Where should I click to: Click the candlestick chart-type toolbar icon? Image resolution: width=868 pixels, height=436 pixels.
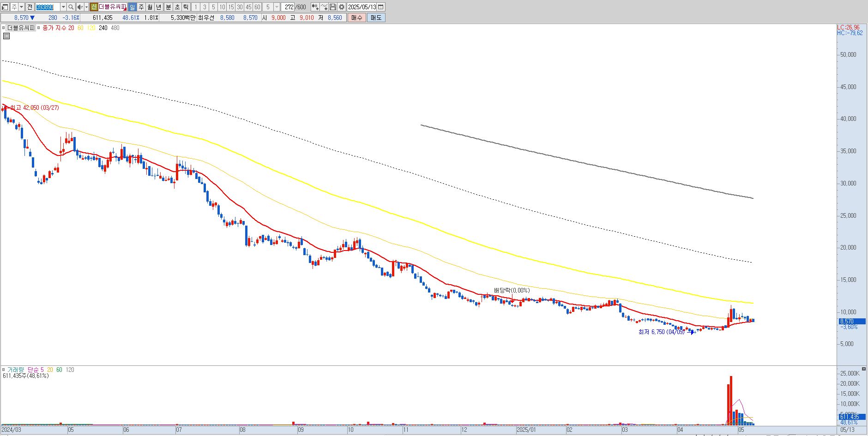(x=315, y=7)
